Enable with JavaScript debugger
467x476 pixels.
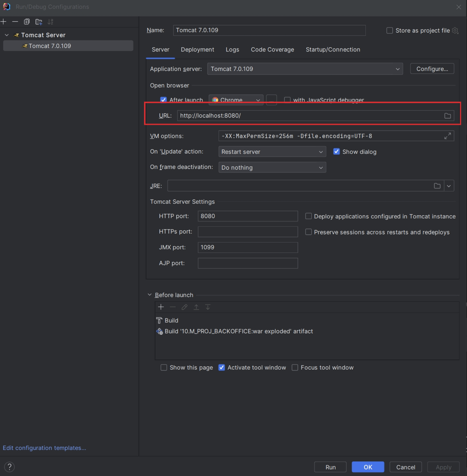287,100
